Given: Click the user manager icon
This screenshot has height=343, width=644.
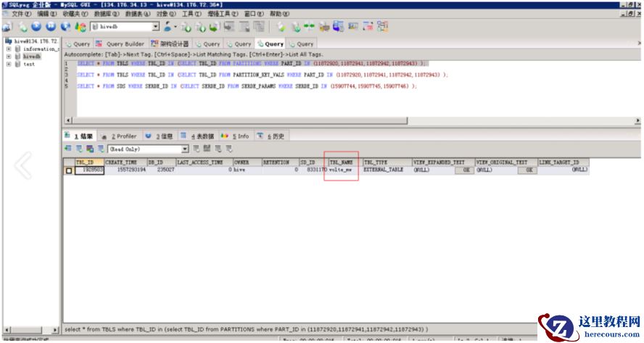Looking at the screenshot, I should 168,27.
